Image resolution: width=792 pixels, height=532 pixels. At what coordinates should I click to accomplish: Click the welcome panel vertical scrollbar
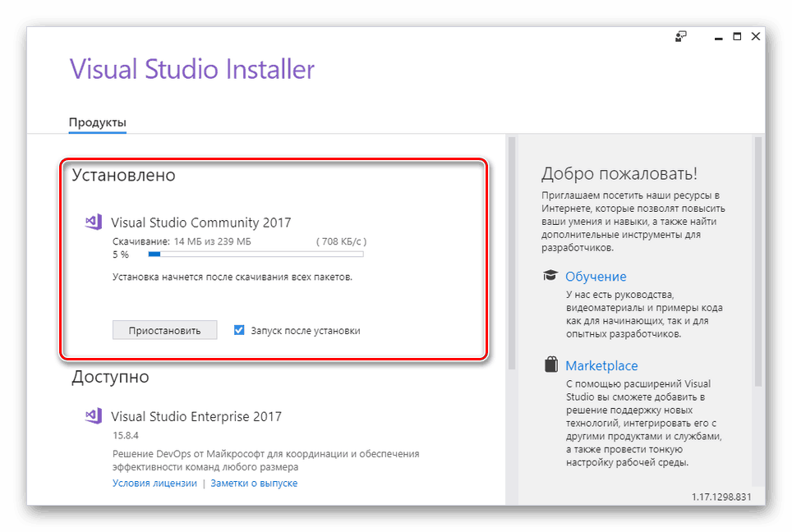pyautogui.click(x=758, y=263)
